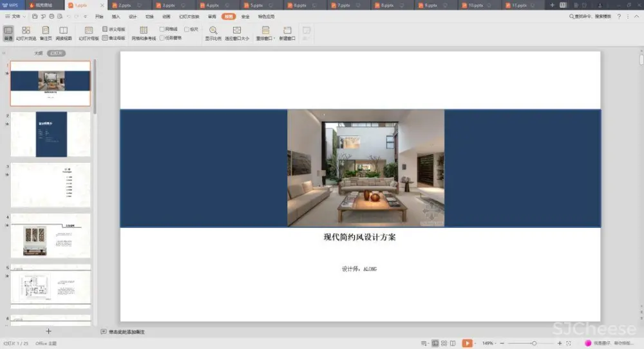
Task: Click the zoom in plus button
Action: pyautogui.click(x=560, y=343)
